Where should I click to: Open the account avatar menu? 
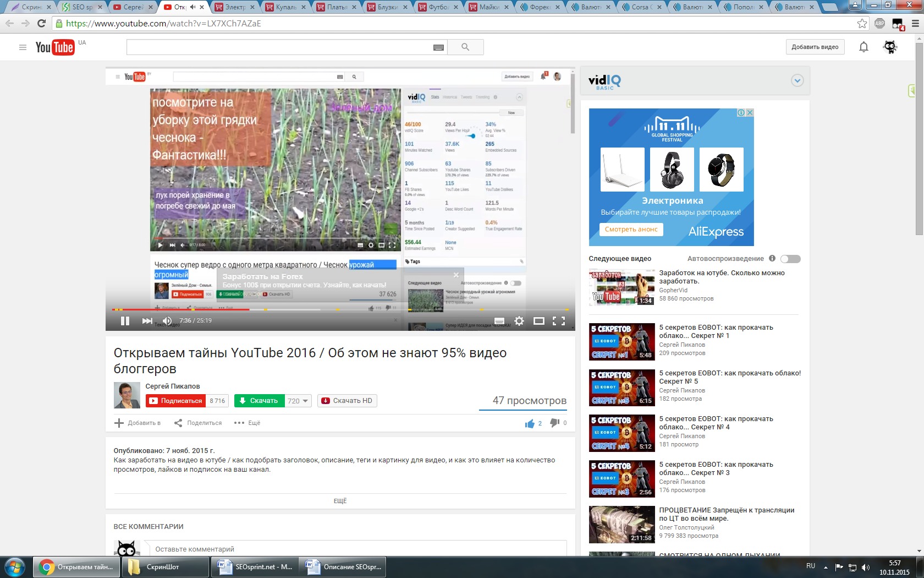(890, 47)
